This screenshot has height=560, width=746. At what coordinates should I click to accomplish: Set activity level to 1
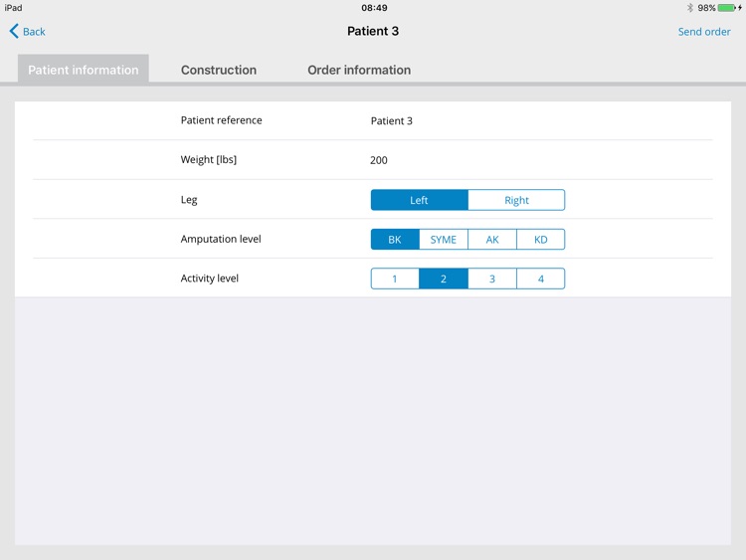pyautogui.click(x=395, y=279)
